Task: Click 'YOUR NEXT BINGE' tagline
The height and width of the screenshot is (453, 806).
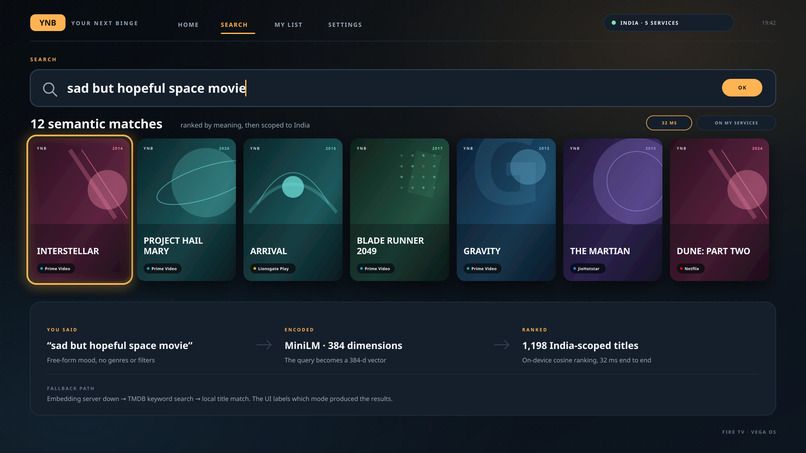Action: click(104, 23)
